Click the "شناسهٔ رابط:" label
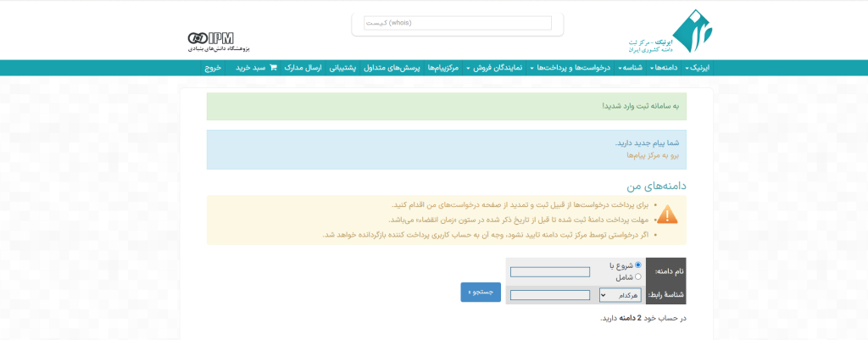This screenshot has width=868, height=340. click(x=666, y=294)
